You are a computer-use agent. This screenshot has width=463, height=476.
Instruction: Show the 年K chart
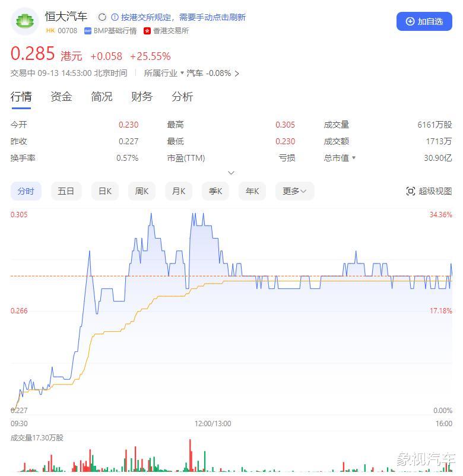point(252,191)
